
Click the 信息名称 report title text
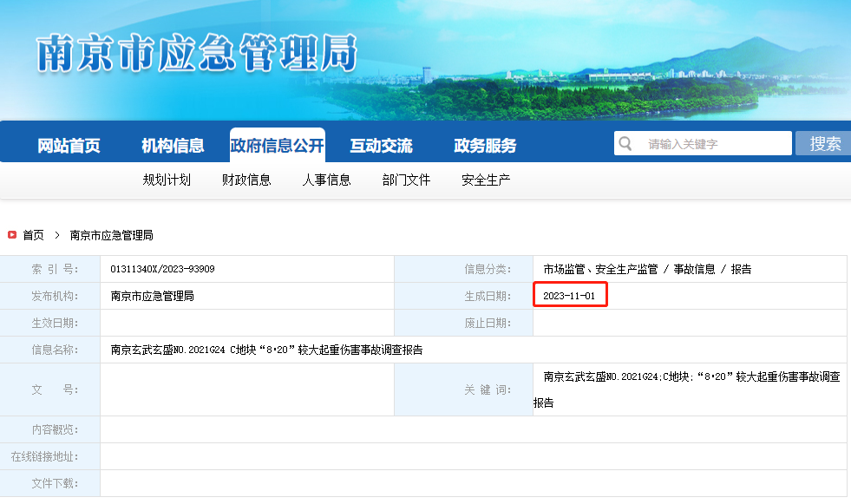(266, 350)
